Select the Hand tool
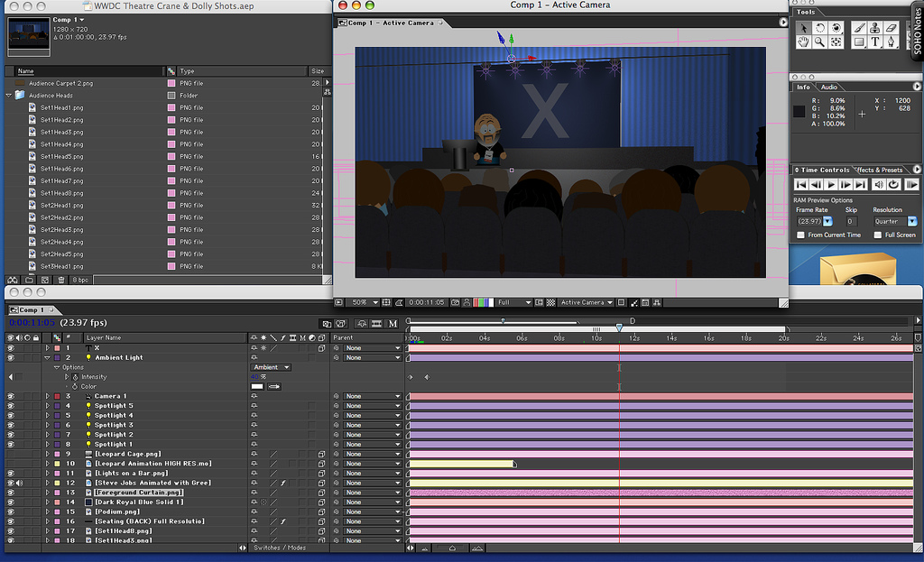Viewport: 924px width, 562px height. pyautogui.click(x=803, y=41)
